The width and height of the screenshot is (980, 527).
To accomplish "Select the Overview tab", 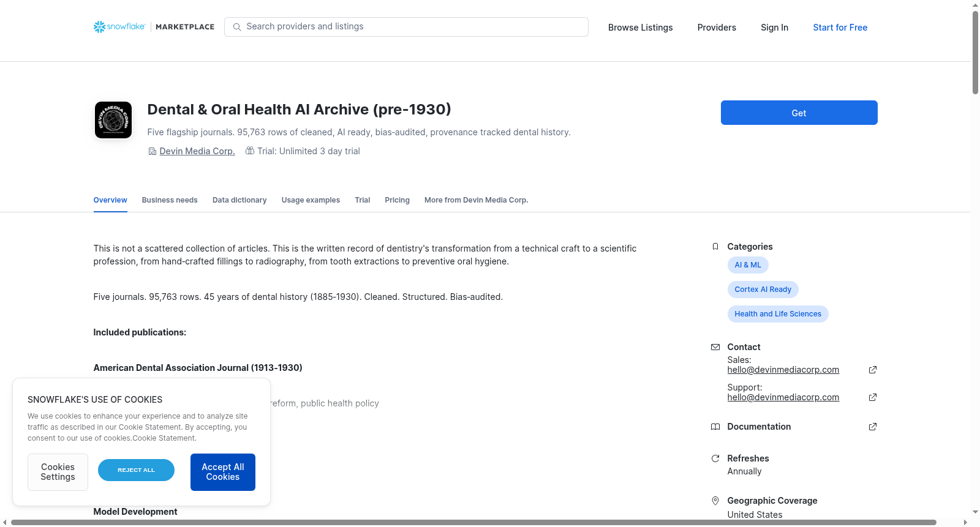I will (110, 200).
